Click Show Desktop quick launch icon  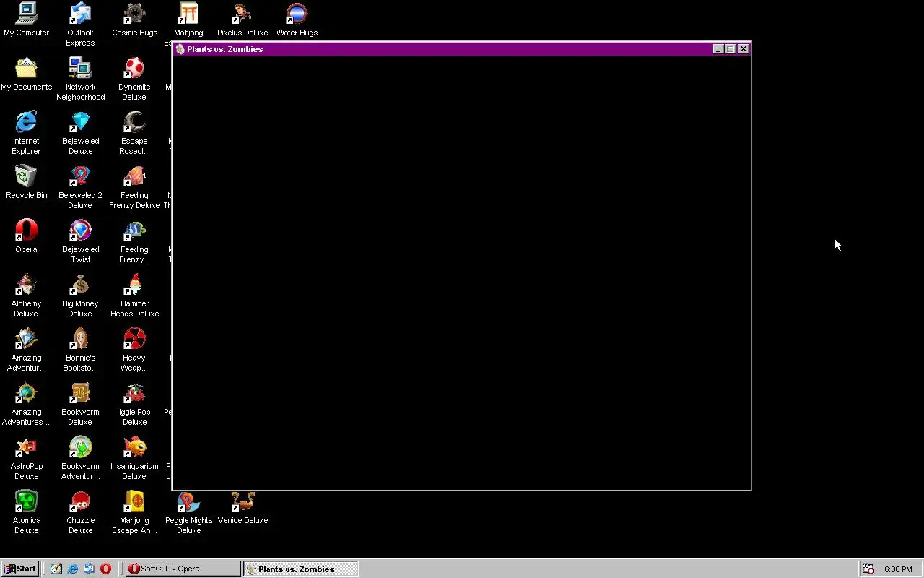coord(56,569)
